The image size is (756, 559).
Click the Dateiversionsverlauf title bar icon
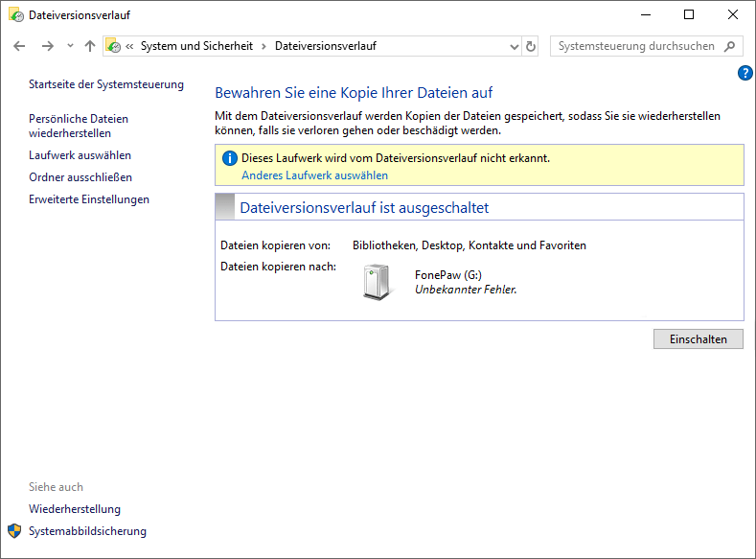pos(15,14)
